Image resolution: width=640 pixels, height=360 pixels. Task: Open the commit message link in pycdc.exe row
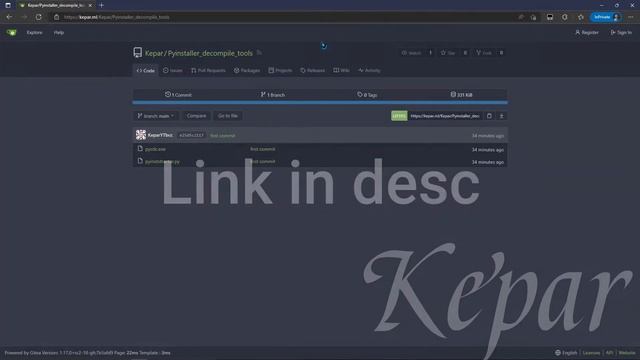point(262,149)
